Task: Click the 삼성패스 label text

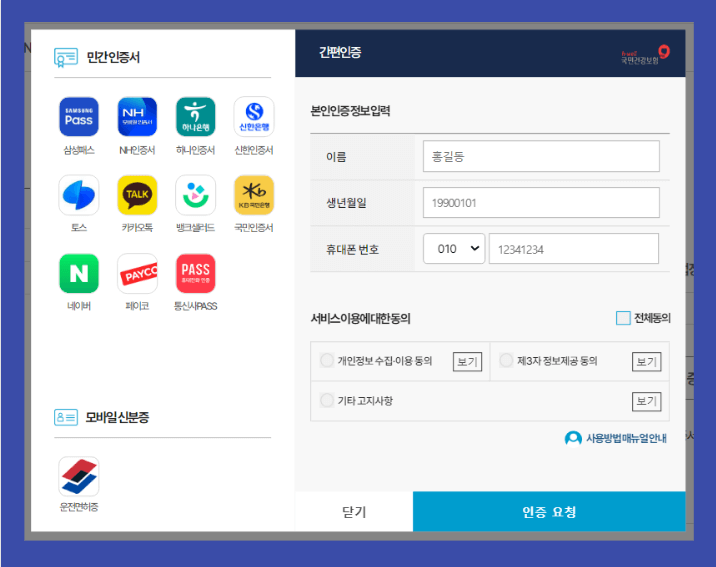Action: click(79, 150)
